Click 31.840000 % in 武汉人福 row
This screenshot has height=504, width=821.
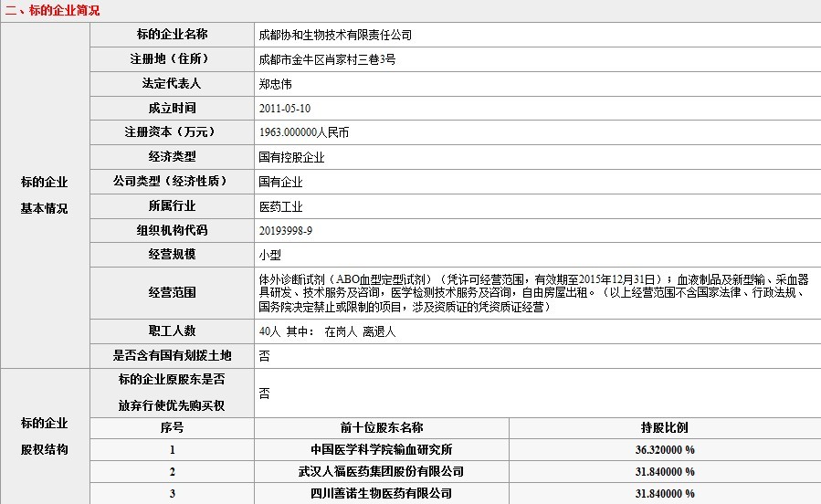[665, 472]
